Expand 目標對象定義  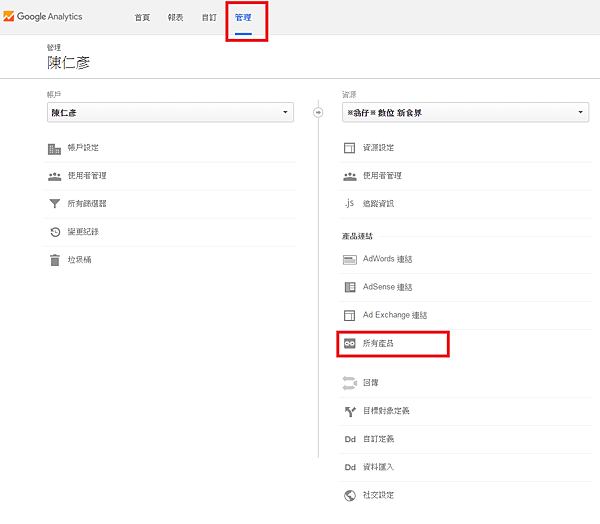point(386,411)
